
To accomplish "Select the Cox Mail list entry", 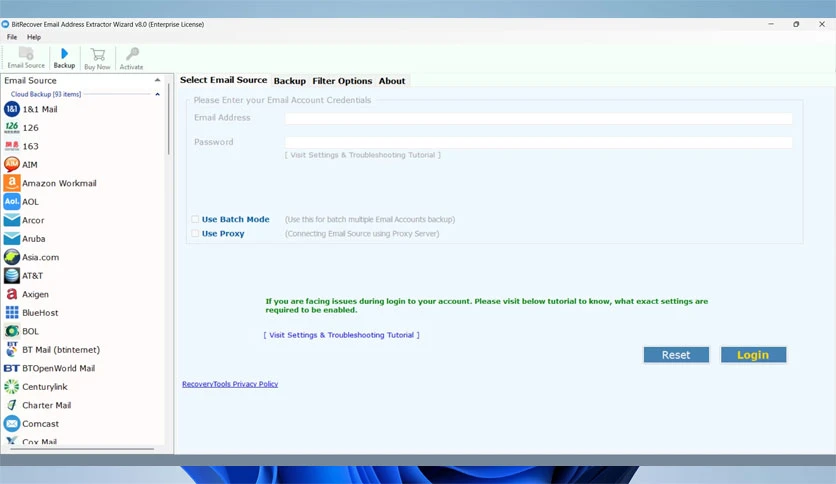I will click(39, 441).
